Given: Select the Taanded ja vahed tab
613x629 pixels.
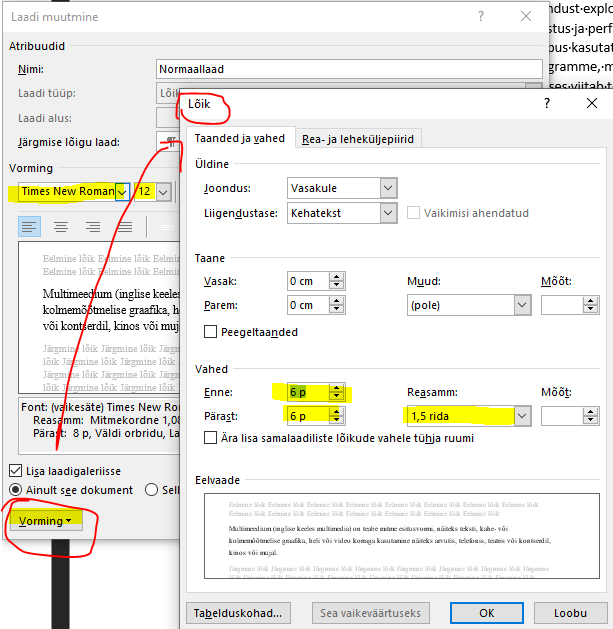Looking at the screenshot, I should (x=239, y=139).
